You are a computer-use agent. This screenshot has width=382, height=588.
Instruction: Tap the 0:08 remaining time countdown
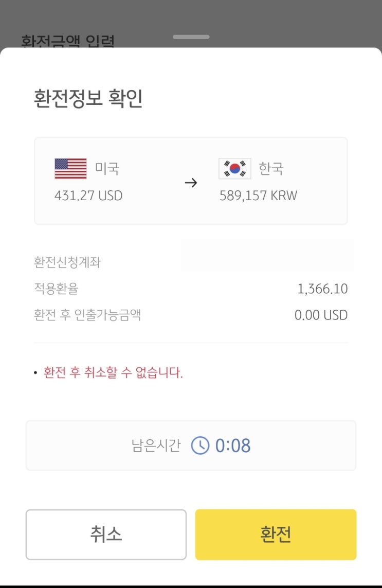point(233,446)
